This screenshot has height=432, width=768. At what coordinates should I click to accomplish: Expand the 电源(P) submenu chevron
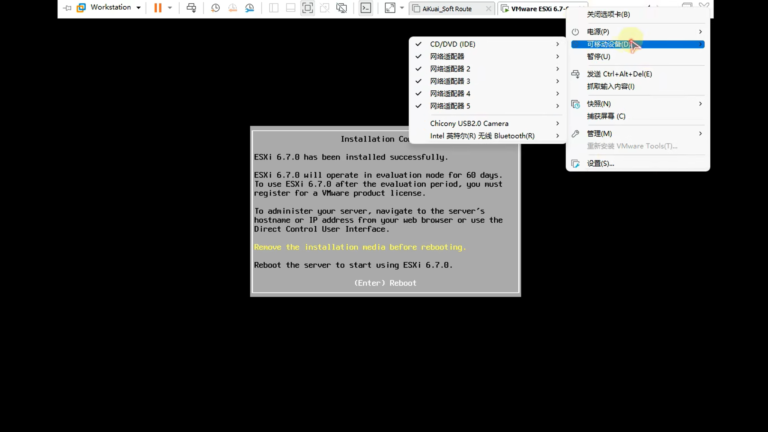tap(700, 32)
